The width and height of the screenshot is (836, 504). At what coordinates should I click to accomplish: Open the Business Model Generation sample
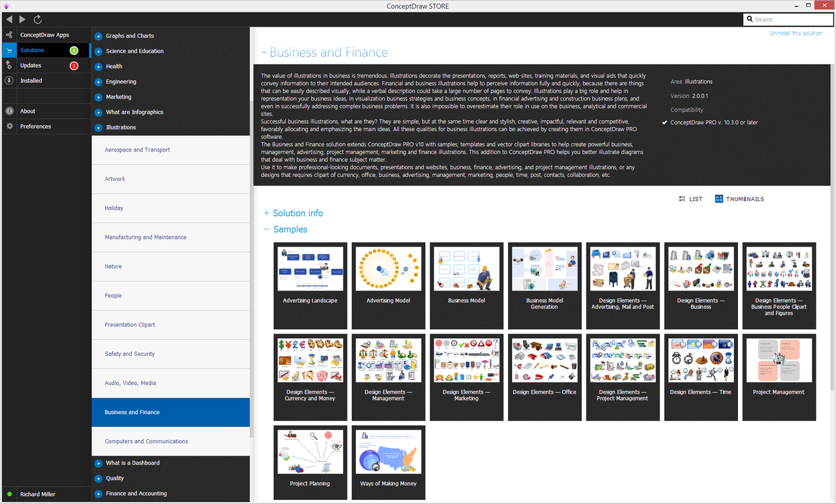pos(545,286)
